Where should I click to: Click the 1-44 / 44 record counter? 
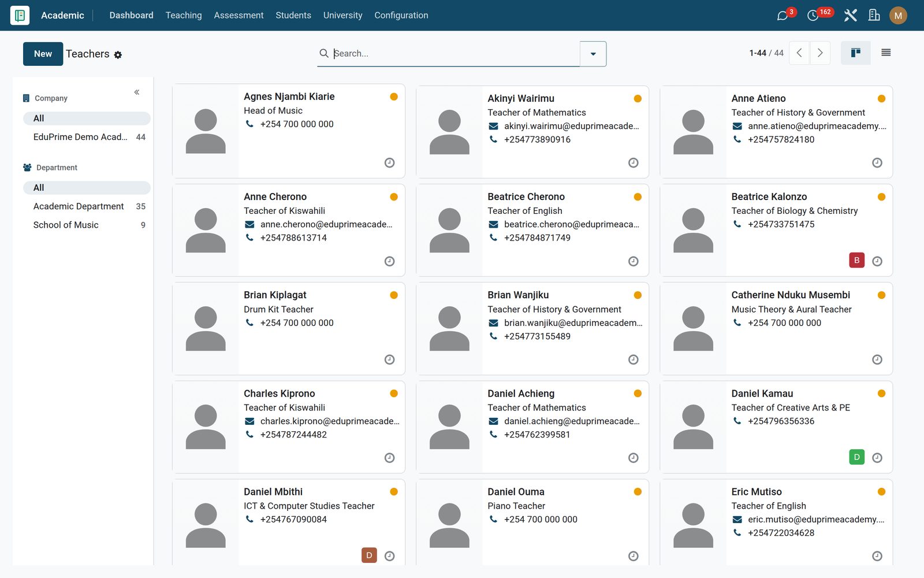click(766, 53)
